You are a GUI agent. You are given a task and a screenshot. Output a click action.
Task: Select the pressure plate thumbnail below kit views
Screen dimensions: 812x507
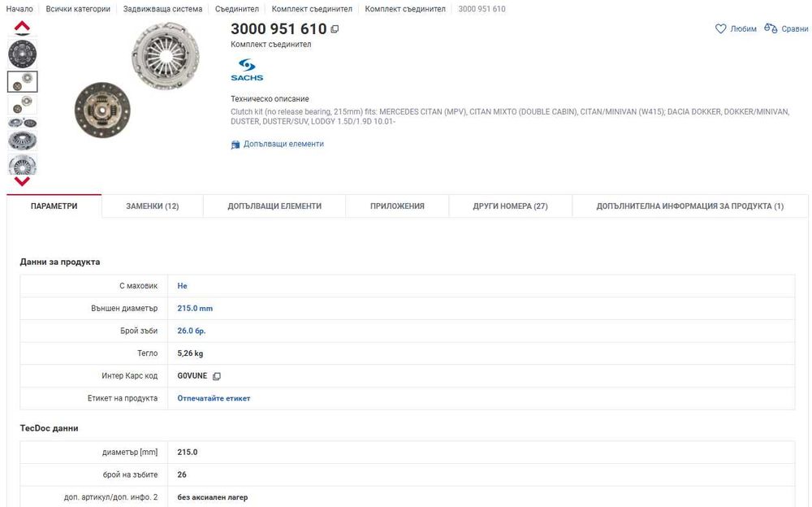(22, 141)
